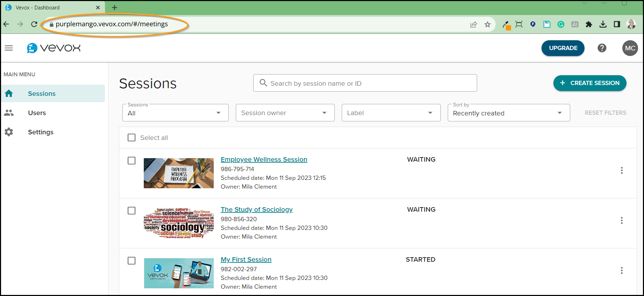Click the session search field
The width and height of the screenshot is (644, 296).
tap(365, 83)
